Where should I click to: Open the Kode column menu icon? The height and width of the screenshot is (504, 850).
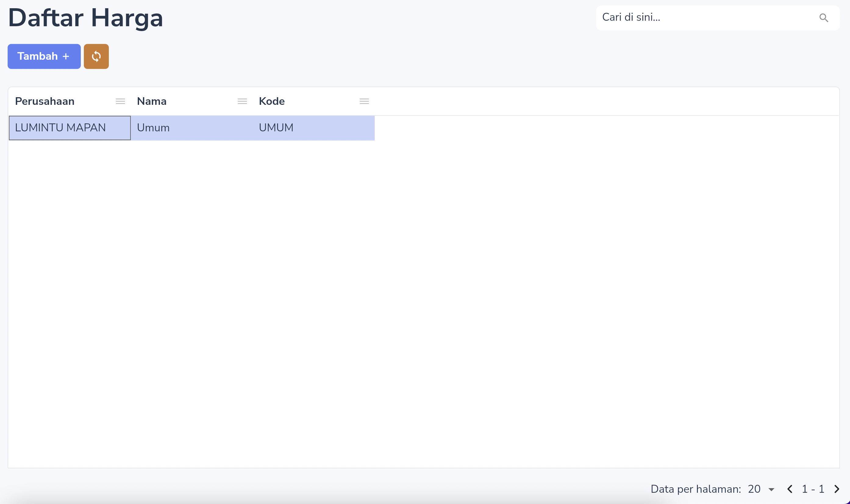pos(364,101)
